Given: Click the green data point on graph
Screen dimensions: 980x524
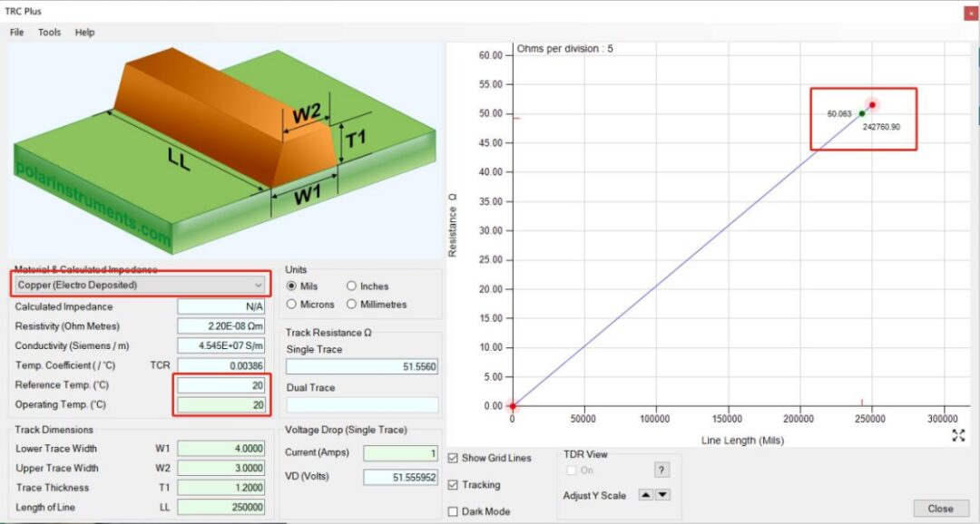Looking at the screenshot, I should point(862,113).
